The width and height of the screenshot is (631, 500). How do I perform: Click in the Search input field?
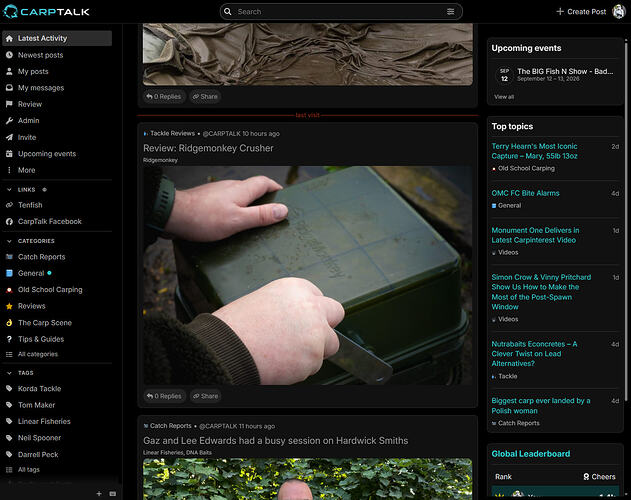(340, 12)
